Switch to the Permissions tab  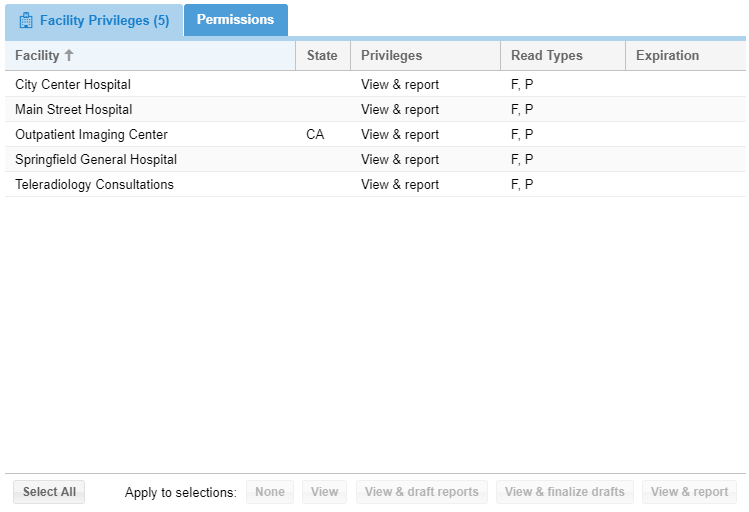click(x=235, y=20)
